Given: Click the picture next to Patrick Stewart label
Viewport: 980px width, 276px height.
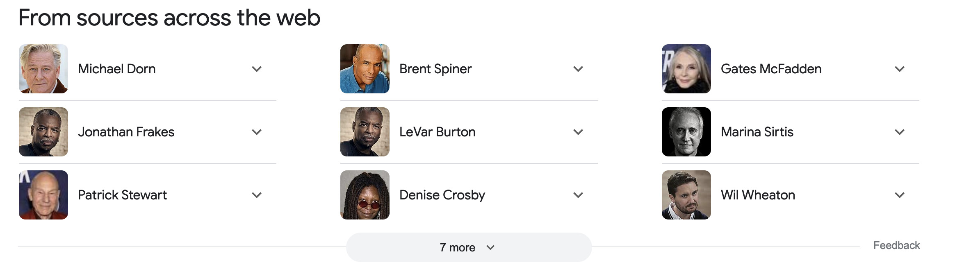Looking at the screenshot, I should click(43, 195).
